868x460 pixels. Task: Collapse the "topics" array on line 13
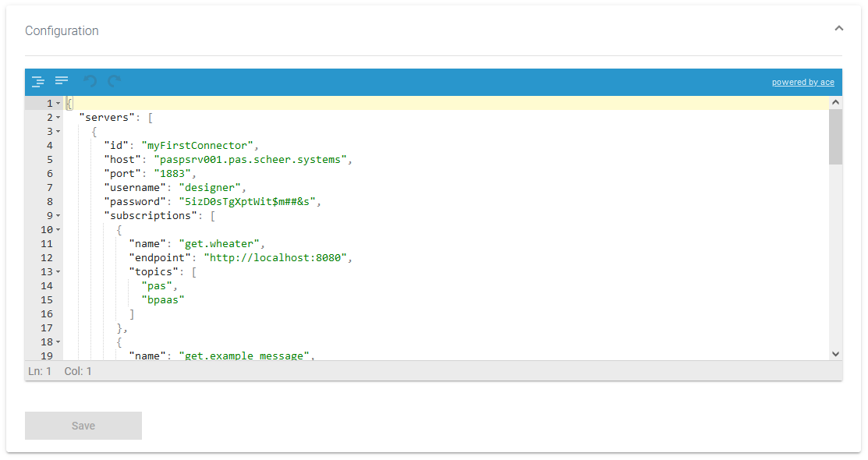tap(58, 272)
